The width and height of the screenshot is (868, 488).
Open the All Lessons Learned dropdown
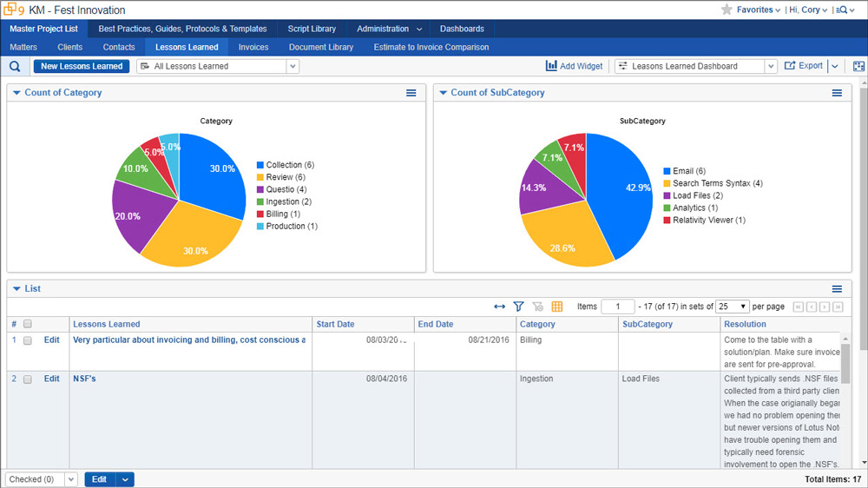pos(293,66)
